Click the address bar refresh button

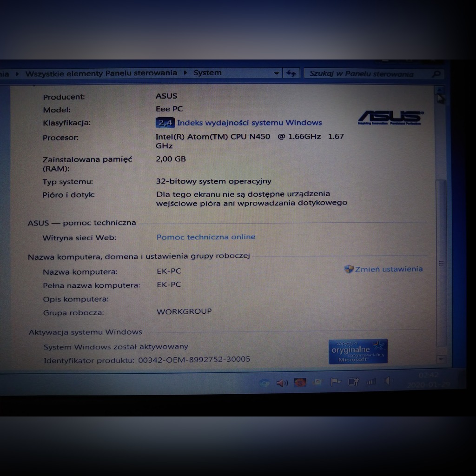pyautogui.click(x=291, y=73)
